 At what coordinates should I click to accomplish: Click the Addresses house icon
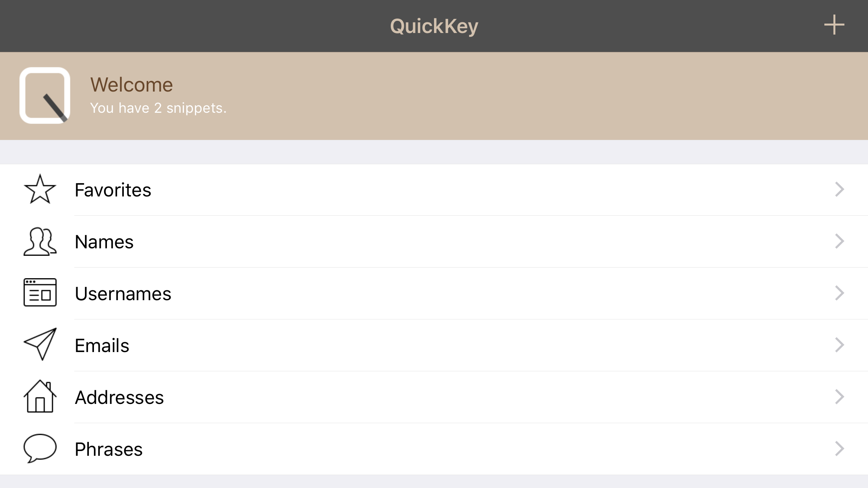point(40,396)
